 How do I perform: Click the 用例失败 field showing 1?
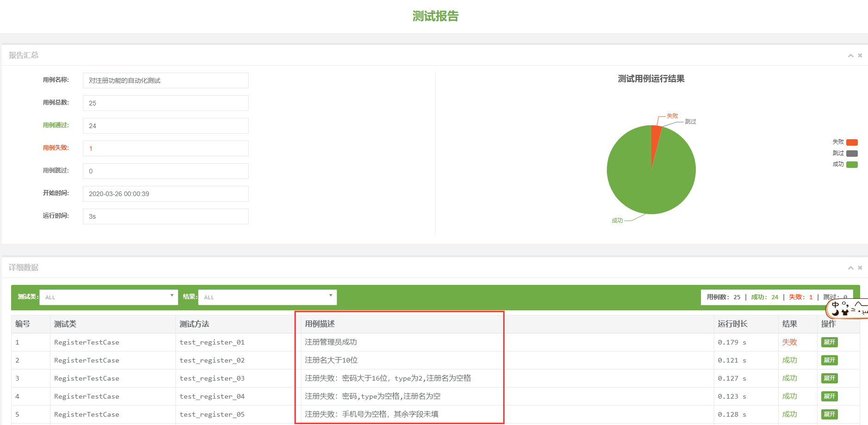[166, 148]
